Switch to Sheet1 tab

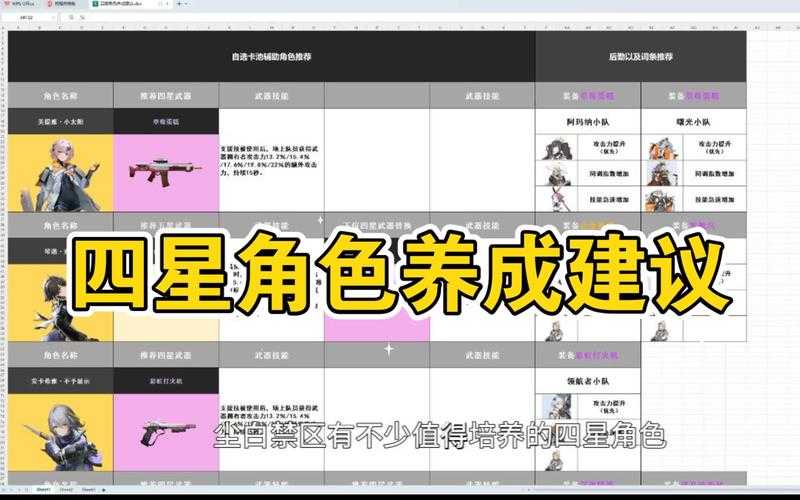pyautogui.click(x=43, y=489)
